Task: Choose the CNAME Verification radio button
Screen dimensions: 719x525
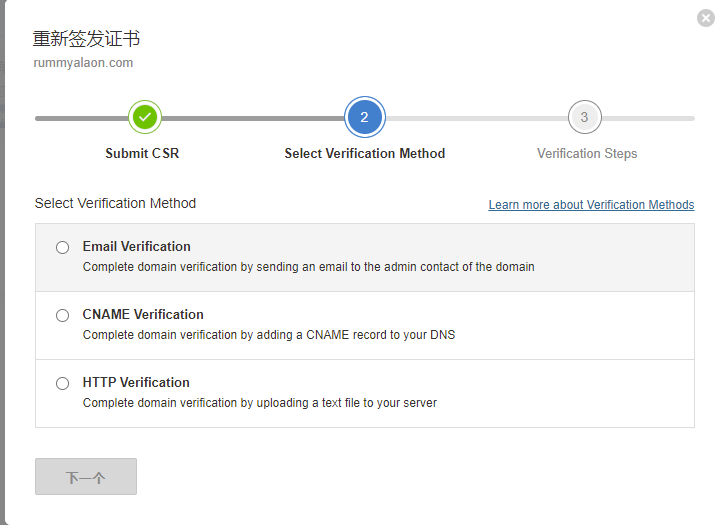Action: (x=63, y=316)
